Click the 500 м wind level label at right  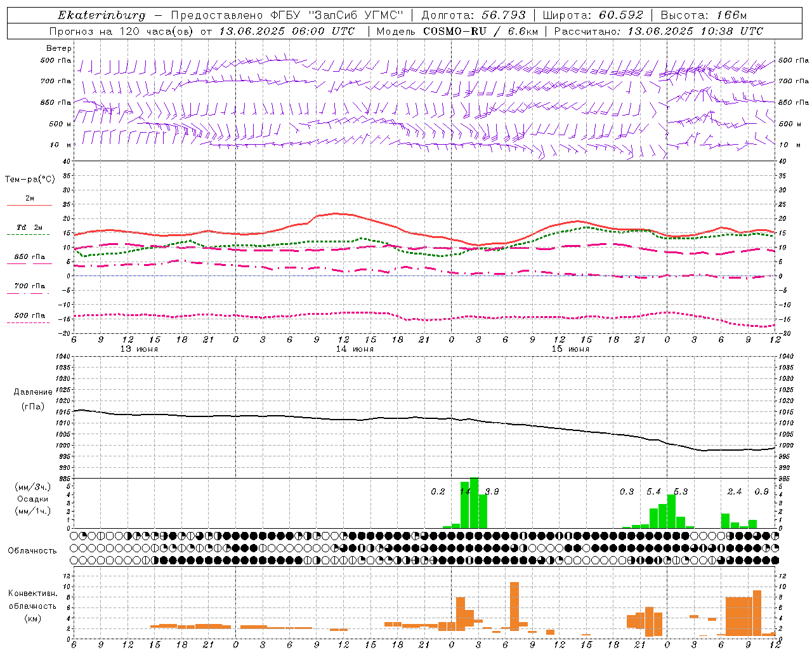pyautogui.click(x=789, y=124)
